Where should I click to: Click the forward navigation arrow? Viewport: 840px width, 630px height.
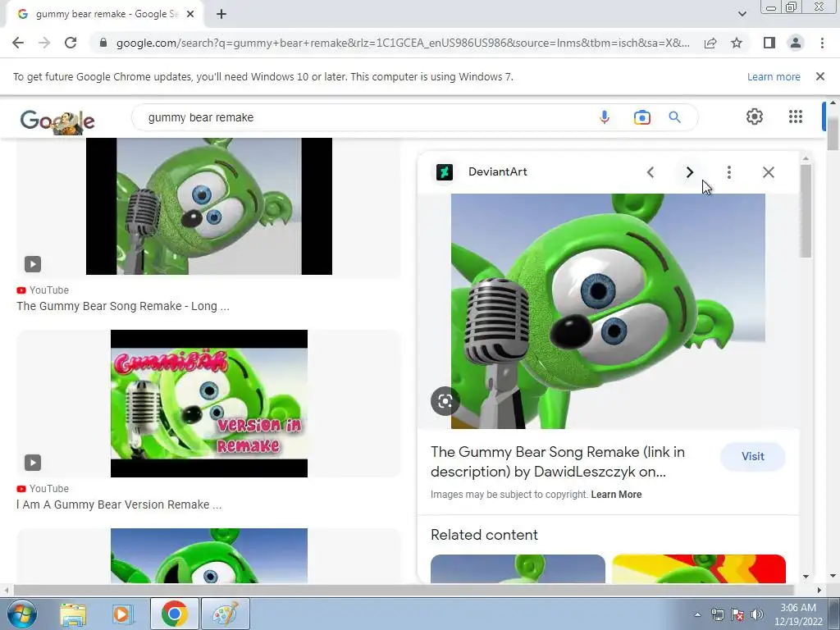pos(44,43)
